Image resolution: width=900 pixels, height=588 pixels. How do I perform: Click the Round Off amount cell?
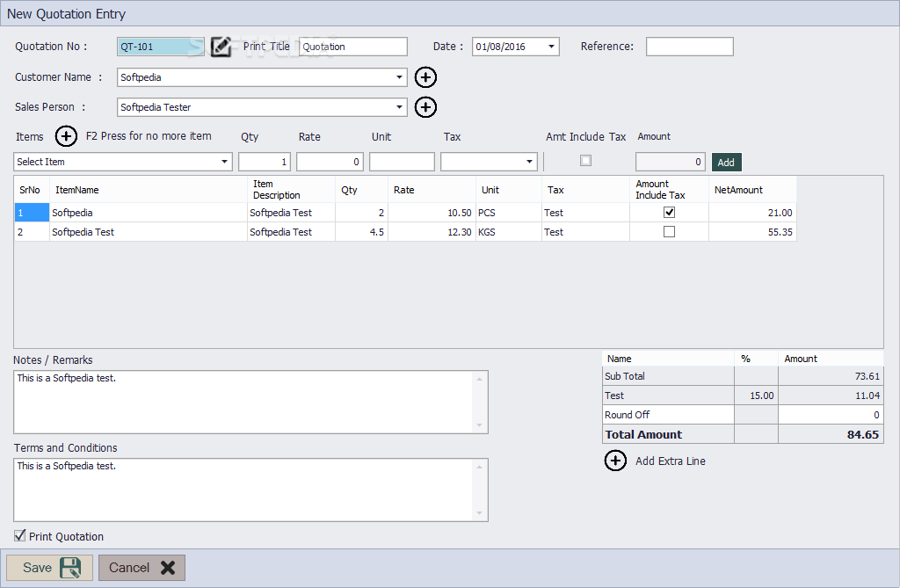(x=831, y=415)
